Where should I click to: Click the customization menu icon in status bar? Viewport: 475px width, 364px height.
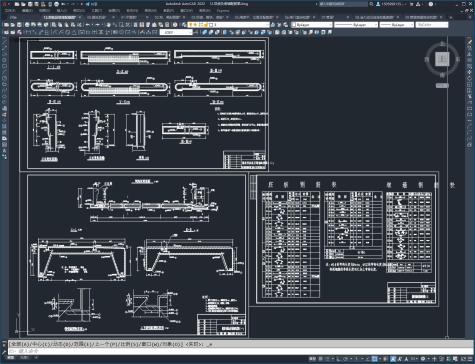click(470, 359)
